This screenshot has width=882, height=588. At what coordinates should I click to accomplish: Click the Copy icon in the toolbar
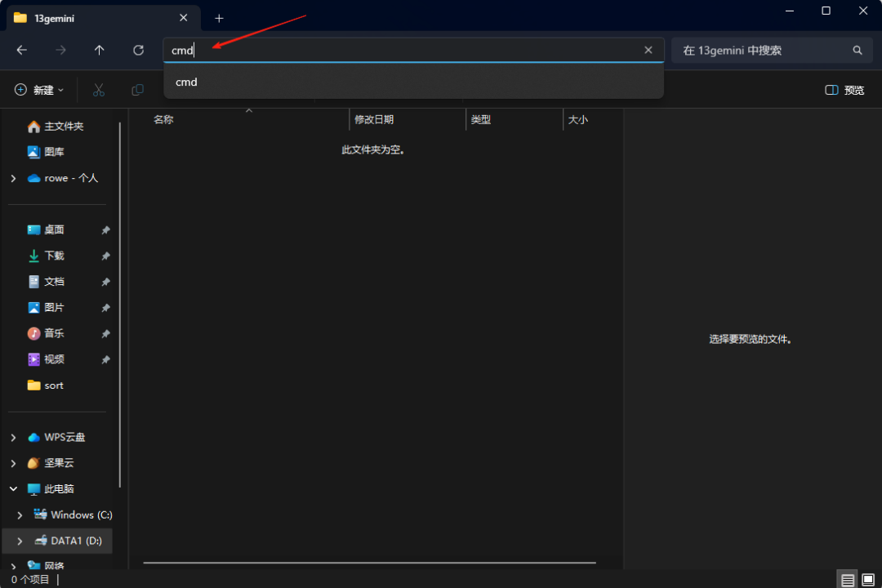[137, 90]
